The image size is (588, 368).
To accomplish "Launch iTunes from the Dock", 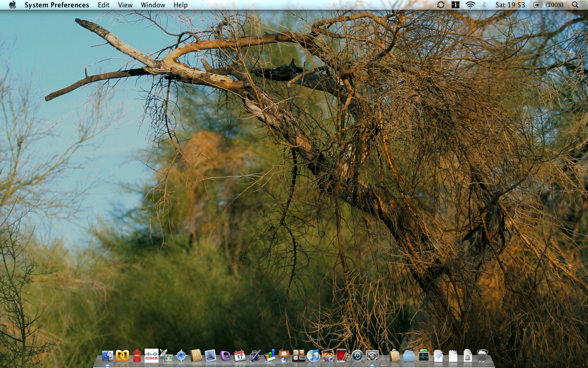I will [313, 356].
